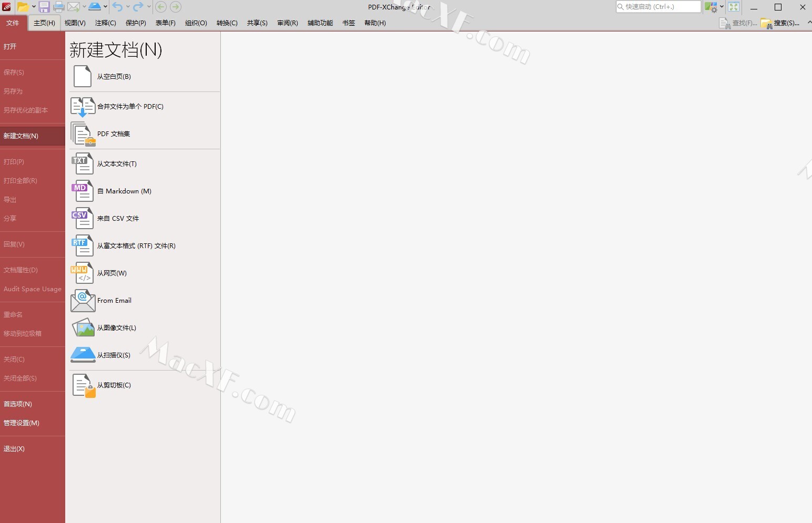This screenshot has width=812, height=523.
Task: Click the PDF 文档集 portfolio icon
Action: coord(83,134)
